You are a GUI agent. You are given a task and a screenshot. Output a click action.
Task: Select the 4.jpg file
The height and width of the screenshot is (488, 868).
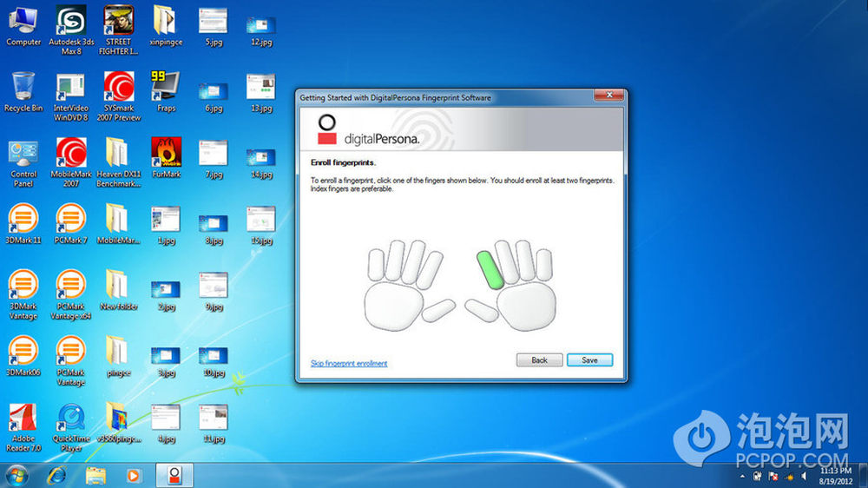(166, 424)
